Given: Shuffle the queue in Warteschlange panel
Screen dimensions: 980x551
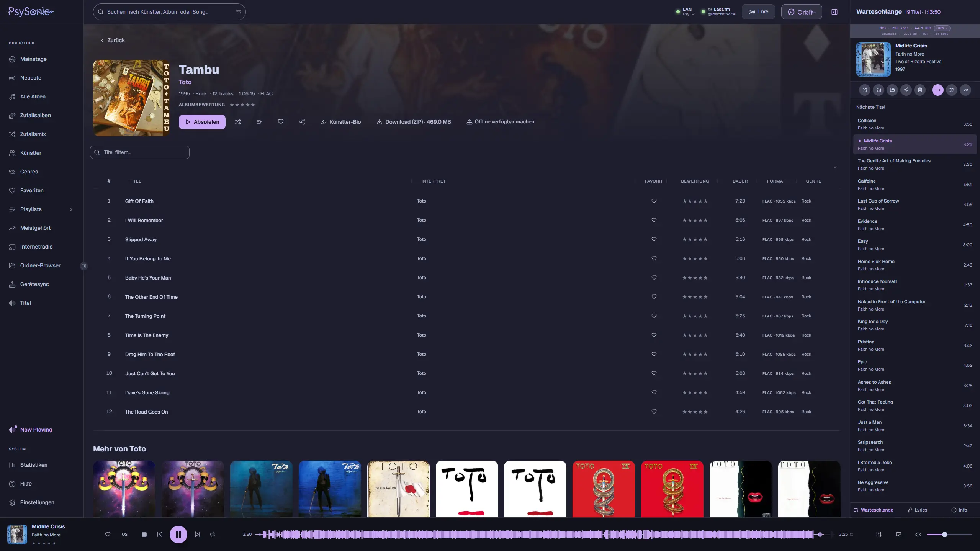Looking at the screenshot, I should [865, 90].
